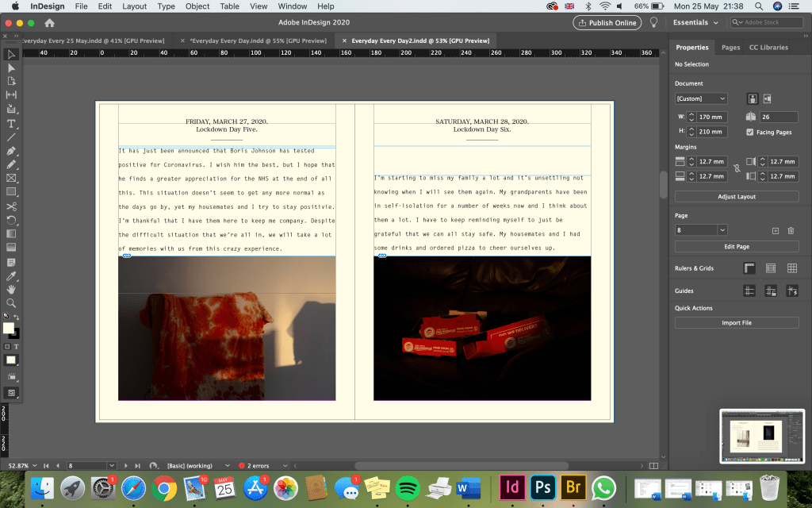
Task: Toggle Show Rulers in Rulers & Grids
Action: [x=749, y=268]
